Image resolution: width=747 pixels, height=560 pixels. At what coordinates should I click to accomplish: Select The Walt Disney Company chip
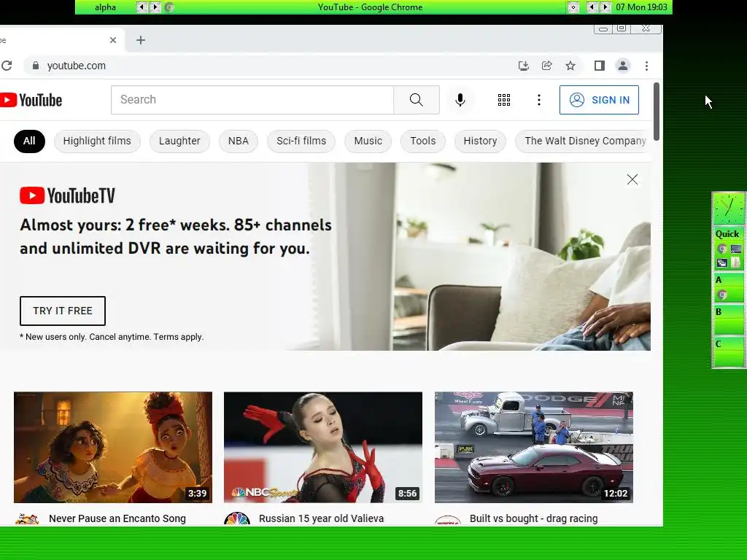(584, 141)
